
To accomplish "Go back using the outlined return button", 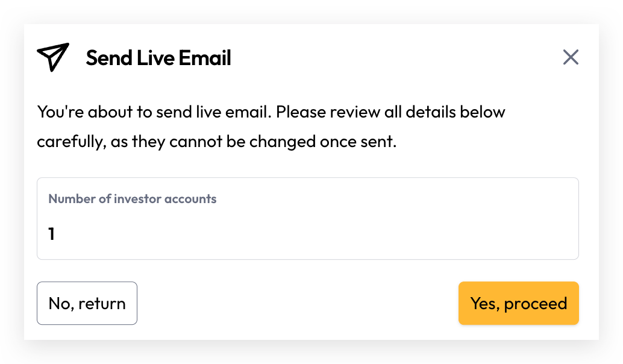I will [x=87, y=303].
